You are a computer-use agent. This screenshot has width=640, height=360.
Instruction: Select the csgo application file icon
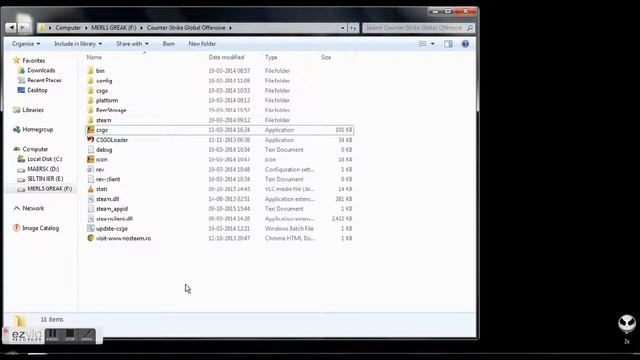point(91,130)
